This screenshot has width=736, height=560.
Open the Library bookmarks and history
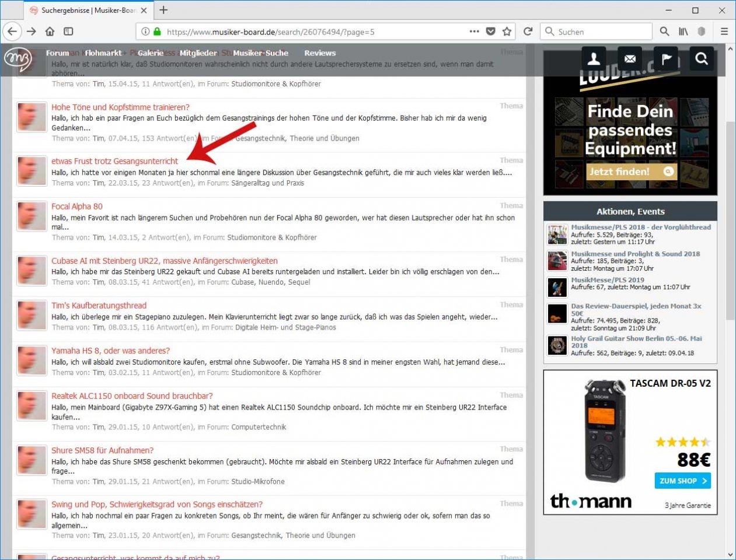683,32
